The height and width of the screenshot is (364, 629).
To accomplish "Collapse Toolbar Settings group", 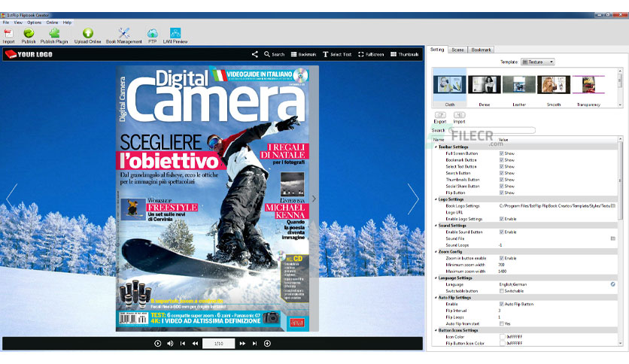I will click(436, 147).
